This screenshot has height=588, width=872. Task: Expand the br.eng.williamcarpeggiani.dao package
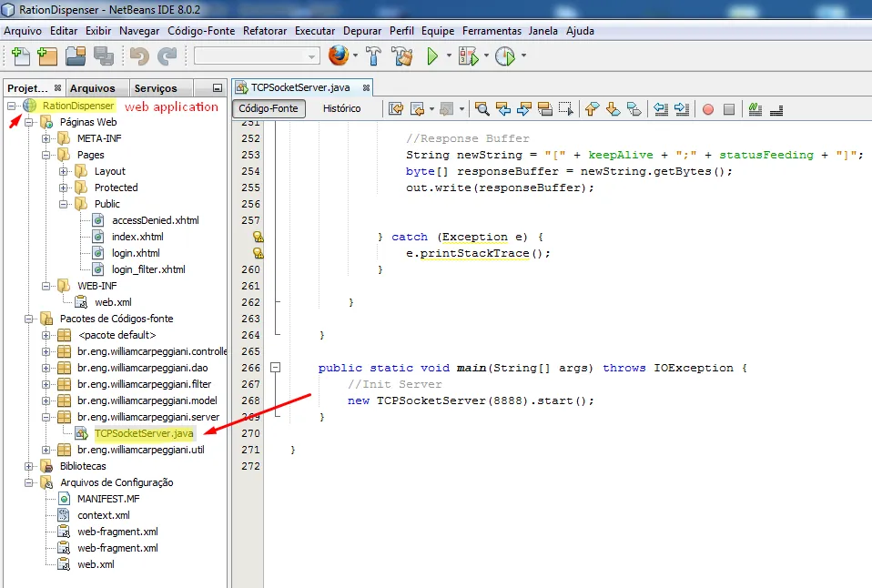pos(46,368)
